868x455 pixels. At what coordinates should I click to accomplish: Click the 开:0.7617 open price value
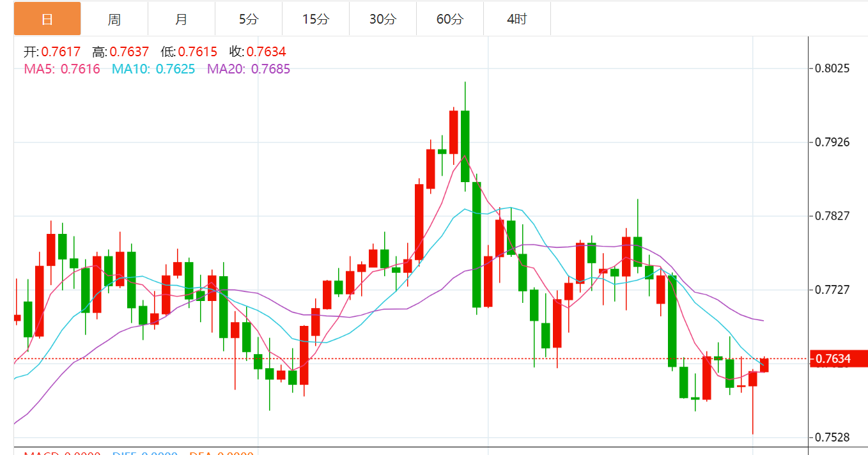click(52, 52)
